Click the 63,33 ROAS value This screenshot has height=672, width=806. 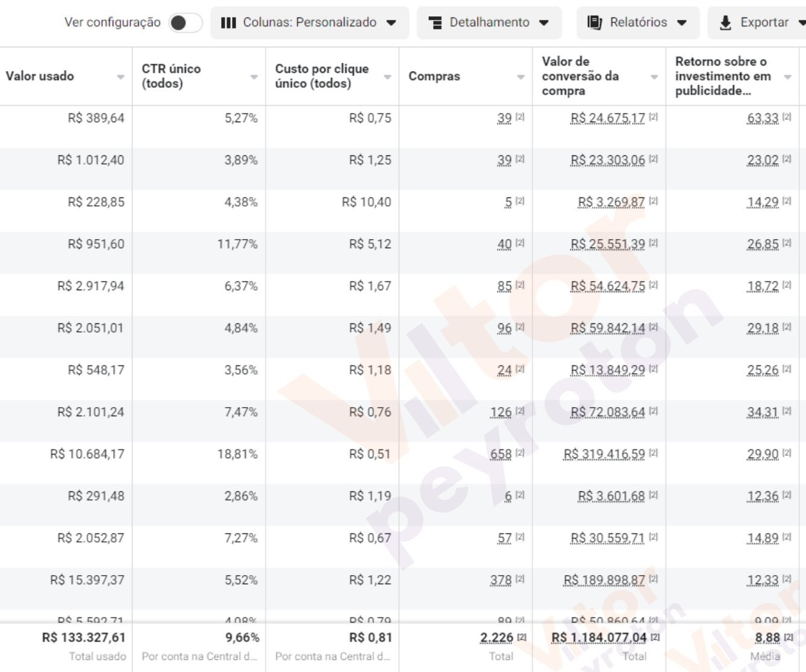click(x=763, y=118)
